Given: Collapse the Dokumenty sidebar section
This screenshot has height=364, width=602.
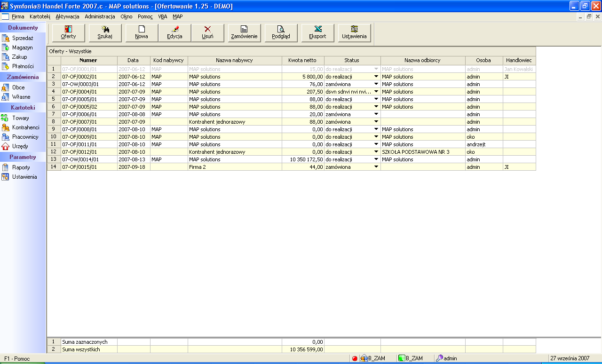Looking at the screenshot, I should [23, 28].
